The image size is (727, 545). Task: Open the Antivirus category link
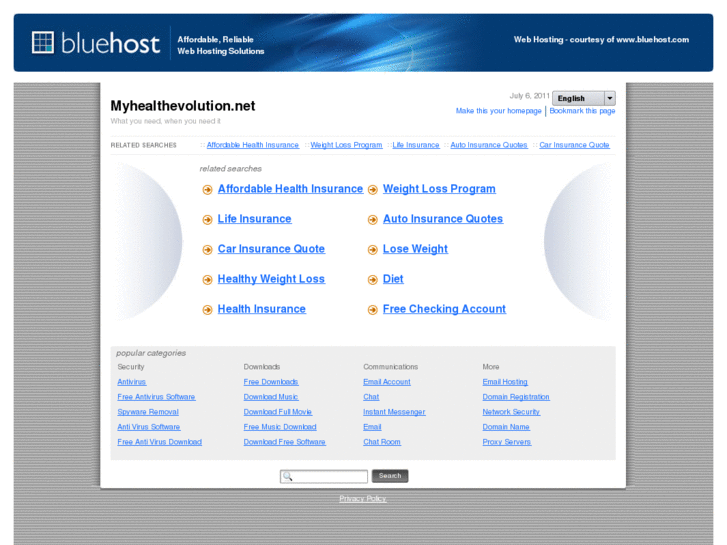(x=132, y=382)
